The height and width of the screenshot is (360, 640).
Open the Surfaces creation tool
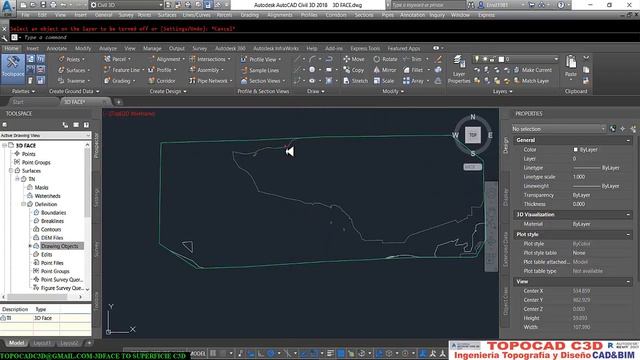tap(73, 70)
